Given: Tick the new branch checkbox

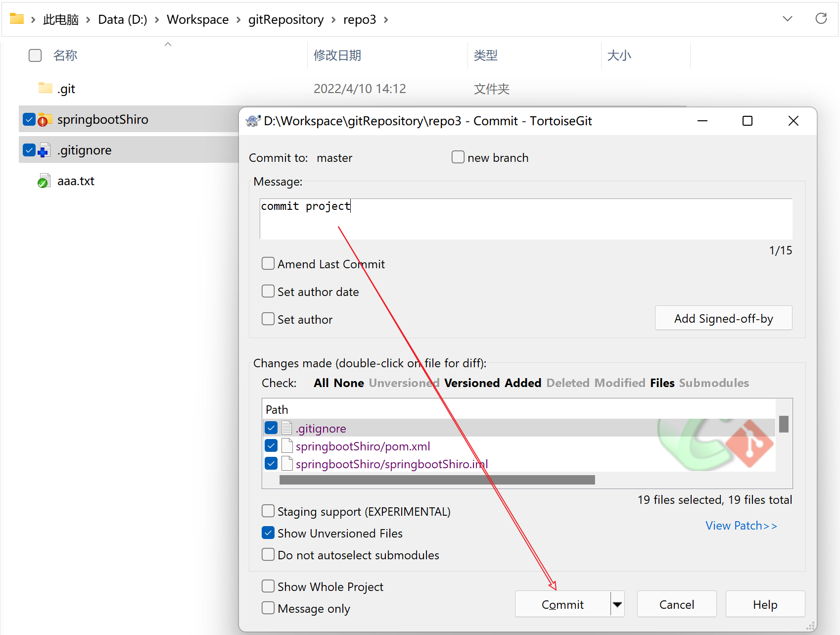Looking at the screenshot, I should pos(458,157).
